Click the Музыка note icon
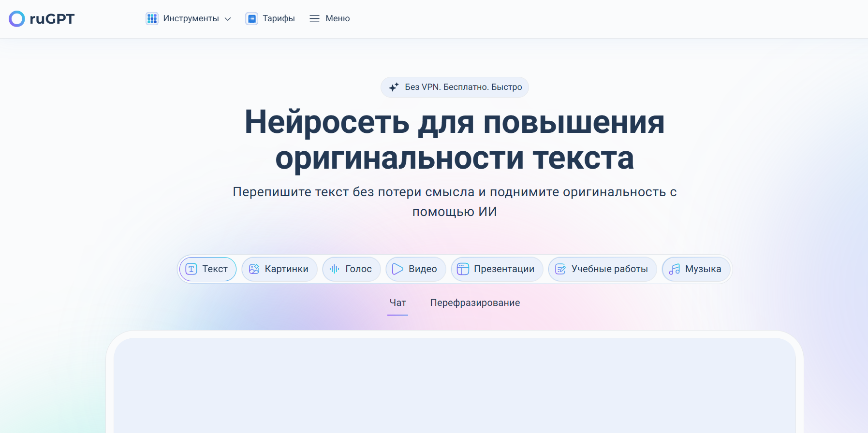Screen dimensions: 868x433 [674, 269]
